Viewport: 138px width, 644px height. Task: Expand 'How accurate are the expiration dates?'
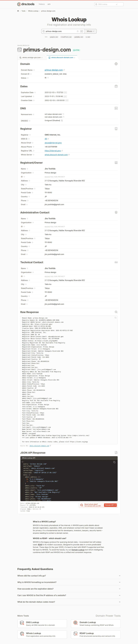point(69,589)
